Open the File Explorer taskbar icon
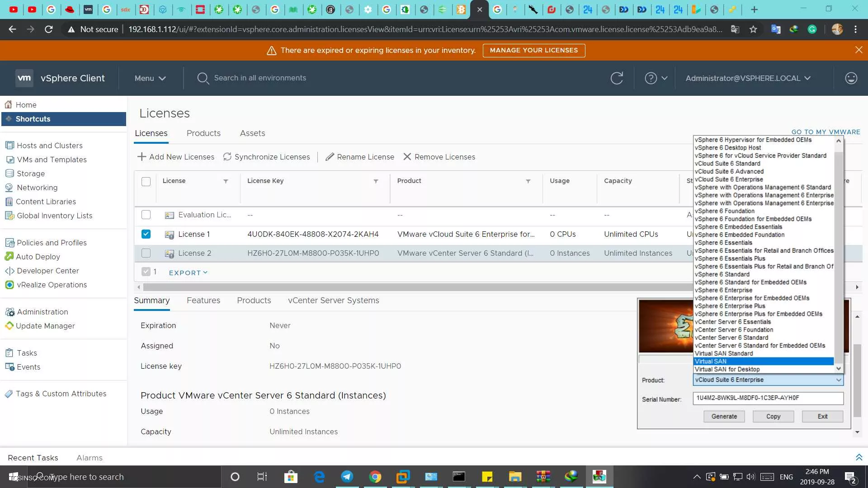 515,477
